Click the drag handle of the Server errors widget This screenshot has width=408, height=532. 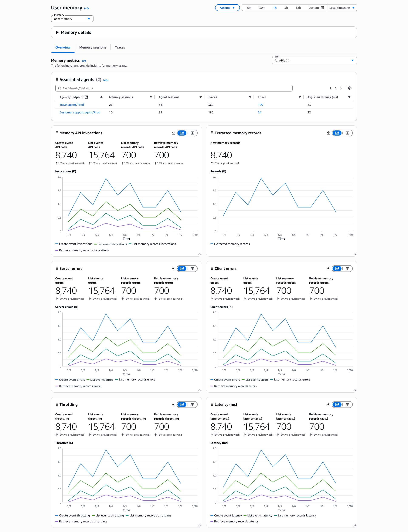[57, 268]
